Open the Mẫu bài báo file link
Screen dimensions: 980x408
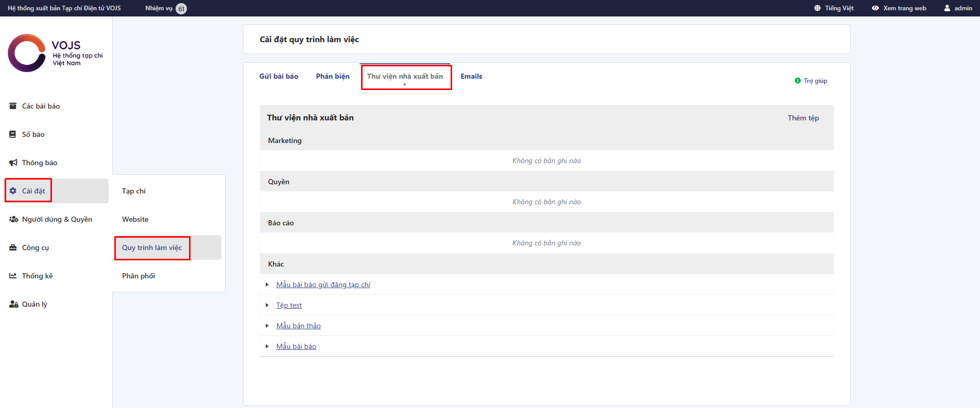pyautogui.click(x=296, y=346)
